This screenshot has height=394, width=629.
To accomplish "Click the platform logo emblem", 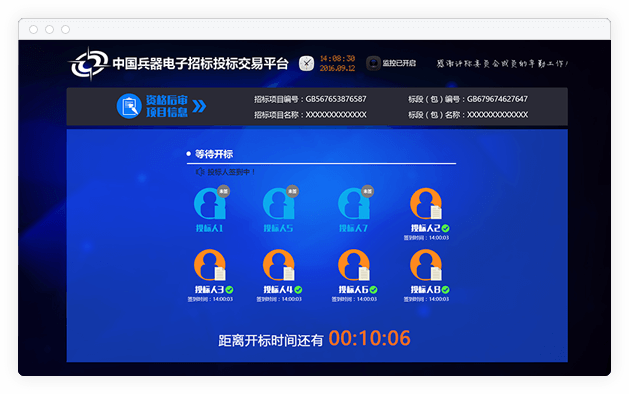I will click(89, 63).
